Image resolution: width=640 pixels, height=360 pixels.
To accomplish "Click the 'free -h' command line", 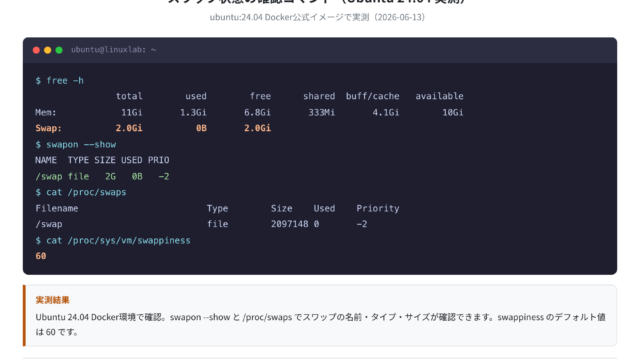I will pos(60,80).
